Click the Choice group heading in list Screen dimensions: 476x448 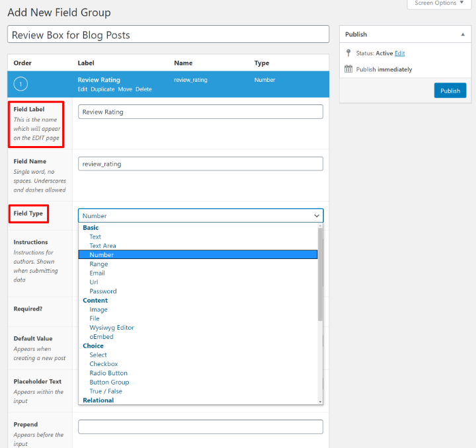pyautogui.click(x=93, y=346)
